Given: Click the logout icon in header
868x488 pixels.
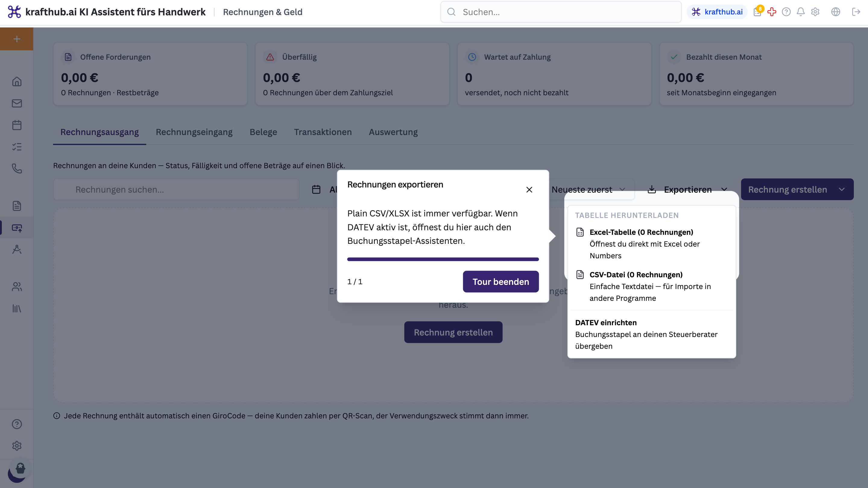Looking at the screenshot, I should click(x=856, y=12).
